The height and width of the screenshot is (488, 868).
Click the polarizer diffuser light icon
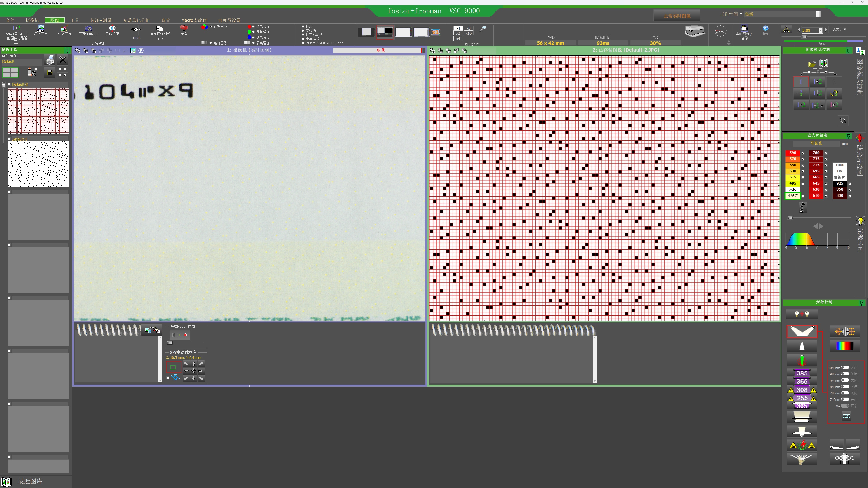[844, 332]
